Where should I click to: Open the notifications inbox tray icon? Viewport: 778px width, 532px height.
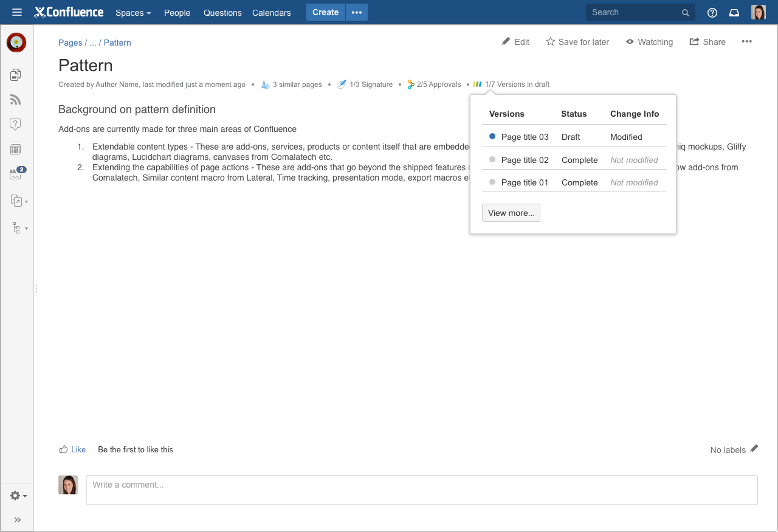coord(734,13)
